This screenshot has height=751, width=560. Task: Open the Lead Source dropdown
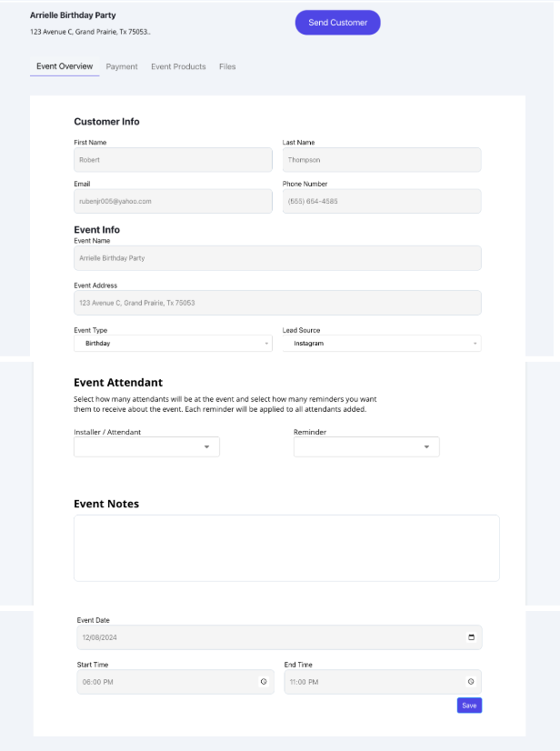click(x=382, y=344)
